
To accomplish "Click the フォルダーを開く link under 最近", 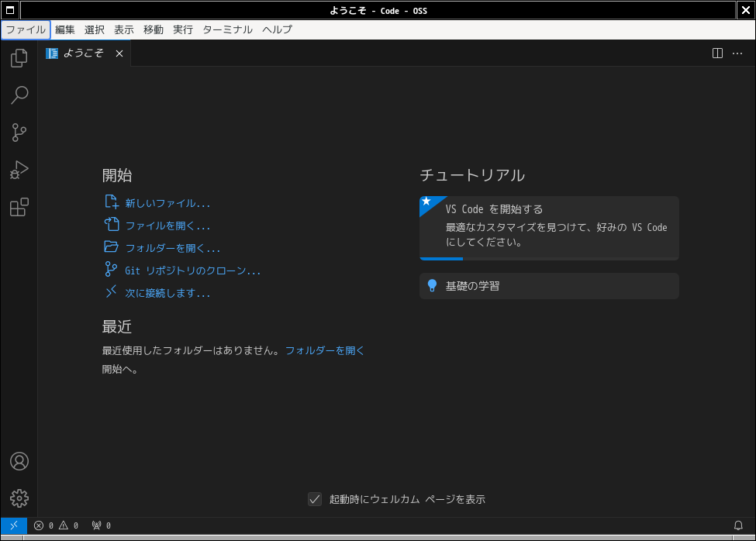I will [x=324, y=350].
